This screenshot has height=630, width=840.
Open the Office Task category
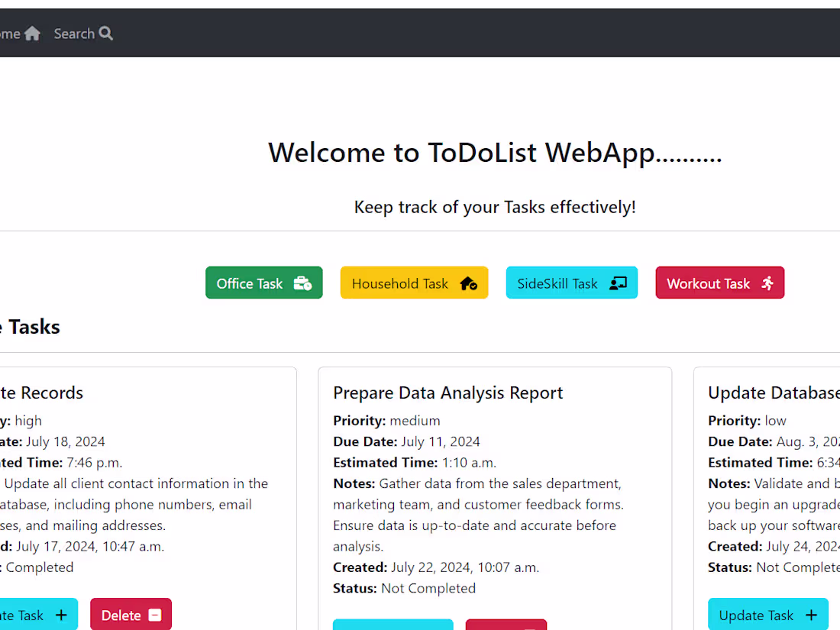(x=264, y=283)
